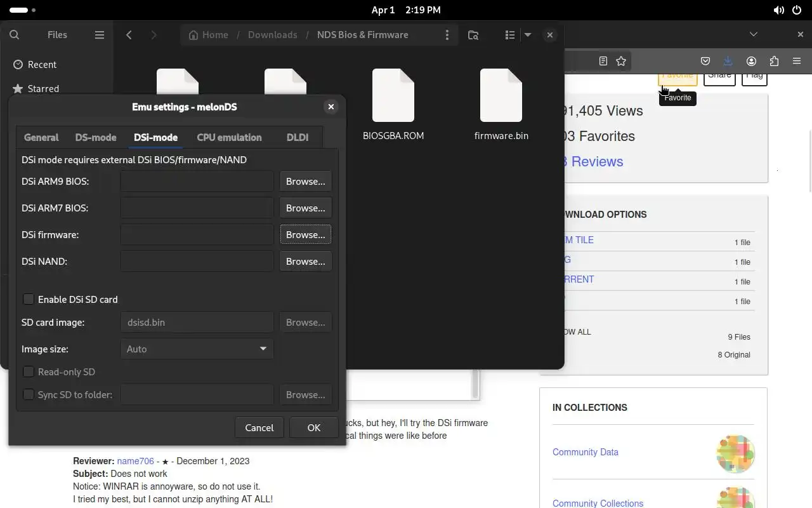812x508 pixels.
Task: Open view options dropdown arrow in Files
Action: click(x=528, y=35)
